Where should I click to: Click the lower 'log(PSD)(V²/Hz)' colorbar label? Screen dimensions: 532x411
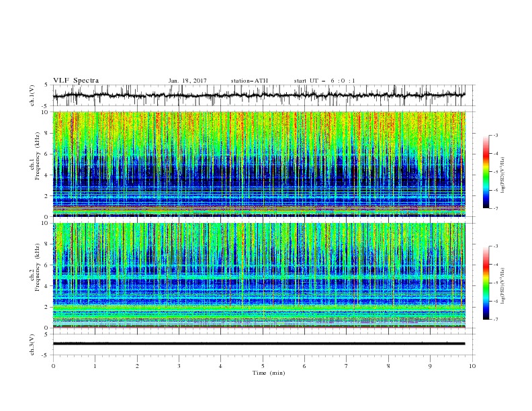coord(503,285)
